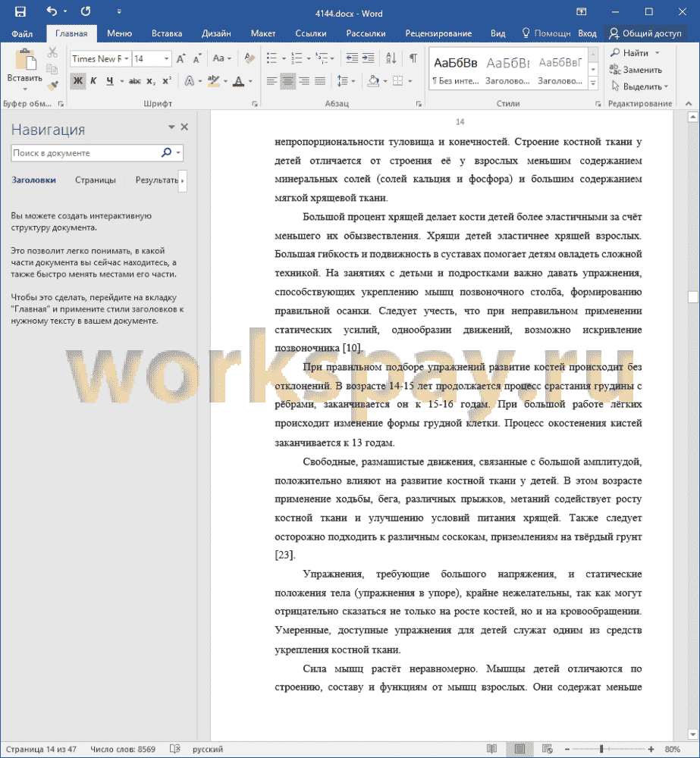700x758 pixels.
Task: Click the vertical scrollbar thumb
Action: pyautogui.click(x=692, y=297)
